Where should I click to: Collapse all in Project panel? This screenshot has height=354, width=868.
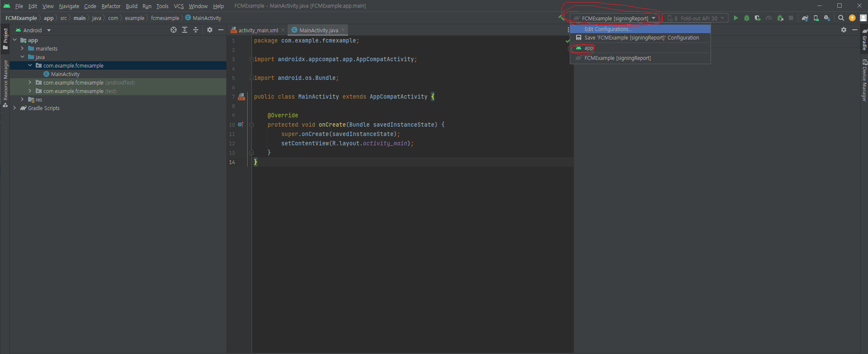(196, 30)
